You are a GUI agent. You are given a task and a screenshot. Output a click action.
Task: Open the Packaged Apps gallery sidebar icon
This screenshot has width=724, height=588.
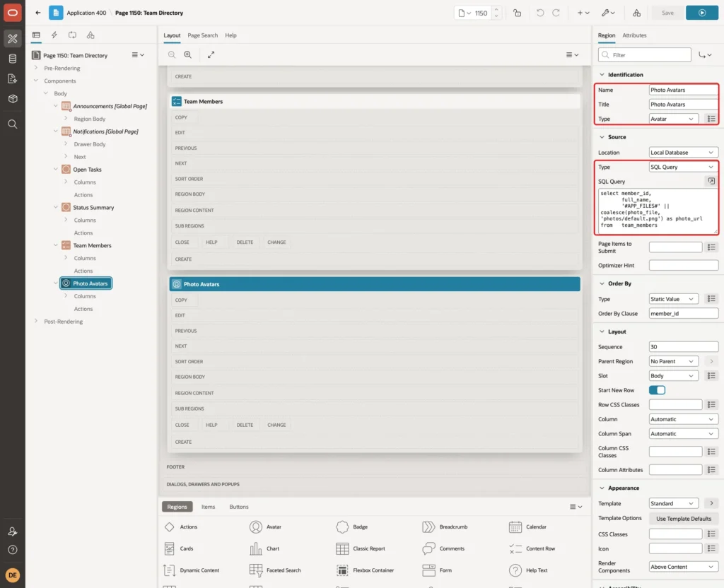13,99
